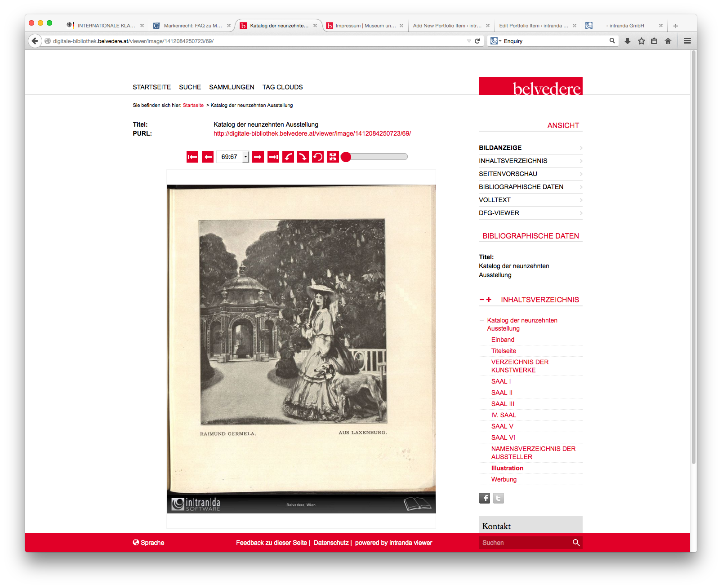Screen dimensions: 722x588
Task: Open IV. SAAL entry
Action: click(504, 415)
